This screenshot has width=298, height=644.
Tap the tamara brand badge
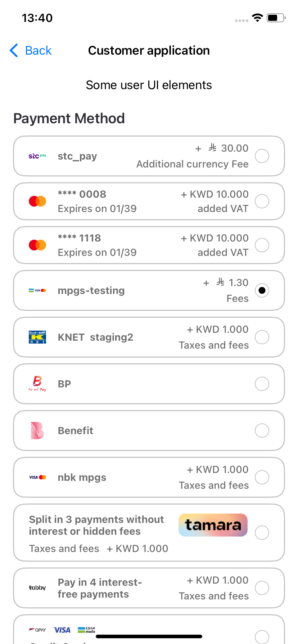point(213,525)
